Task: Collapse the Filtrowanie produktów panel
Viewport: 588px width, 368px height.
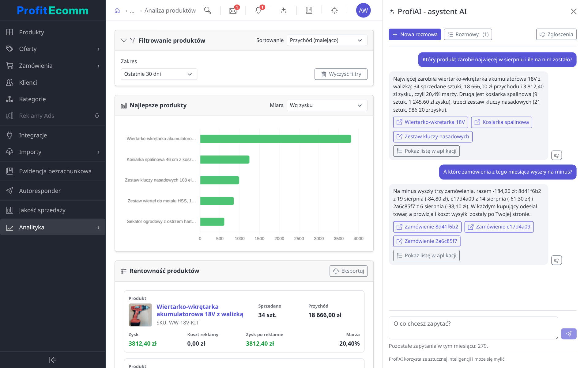Action: pos(124,40)
